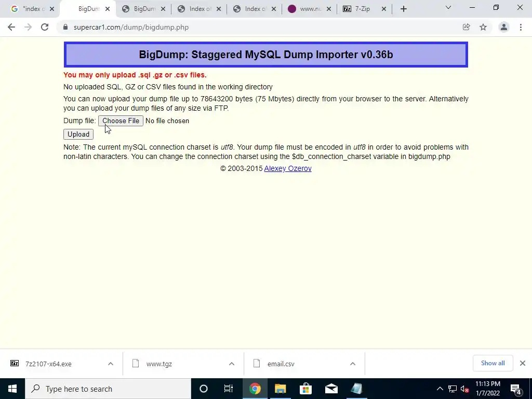Click "No file chosen" text

167,121
